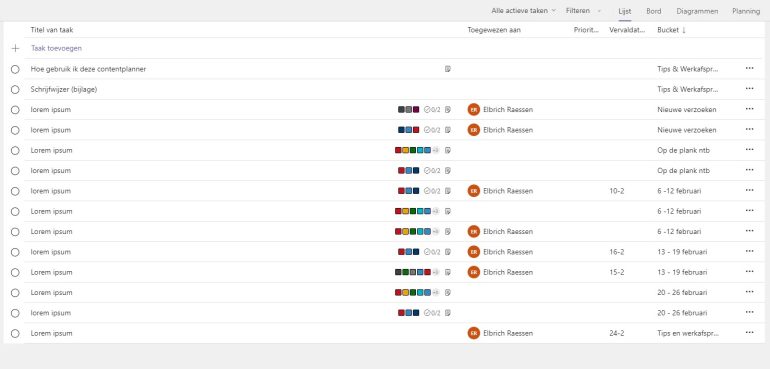Viewport: 770px width, 369px height.
Task: Click bucket 'Tips en werkafspr...' on task due 24-2
Action: (x=688, y=333)
